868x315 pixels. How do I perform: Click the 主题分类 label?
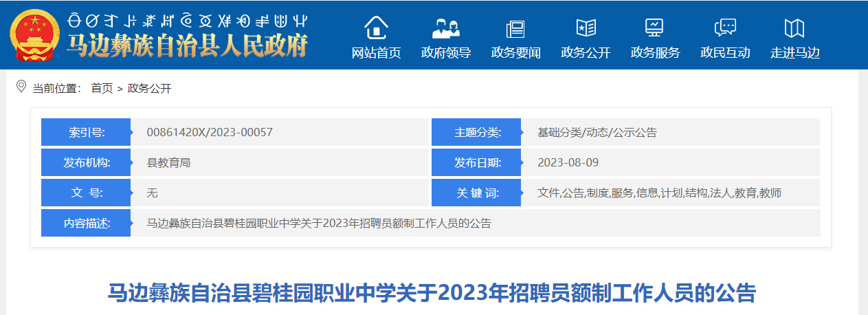pos(476,132)
